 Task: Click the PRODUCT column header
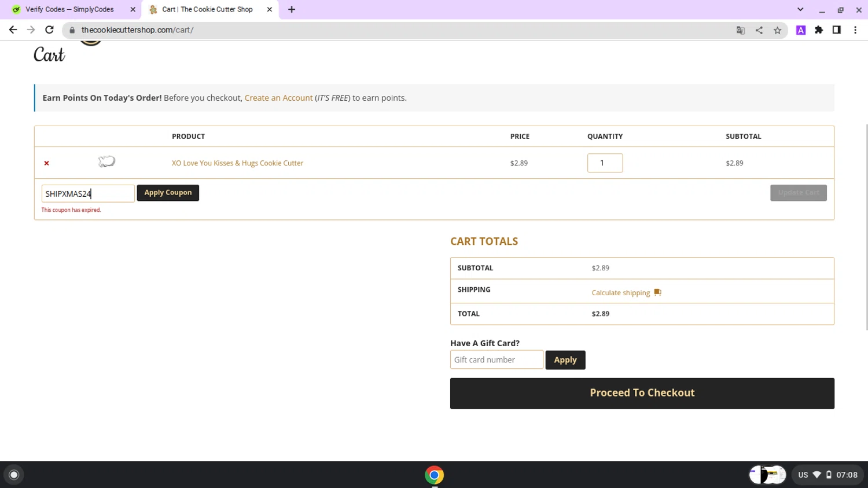[188, 137]
